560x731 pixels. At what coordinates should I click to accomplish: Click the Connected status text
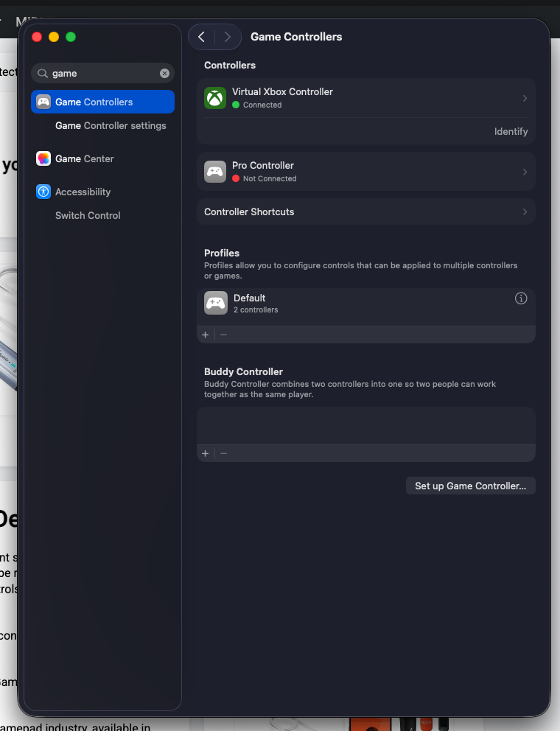tap(262, 105)
